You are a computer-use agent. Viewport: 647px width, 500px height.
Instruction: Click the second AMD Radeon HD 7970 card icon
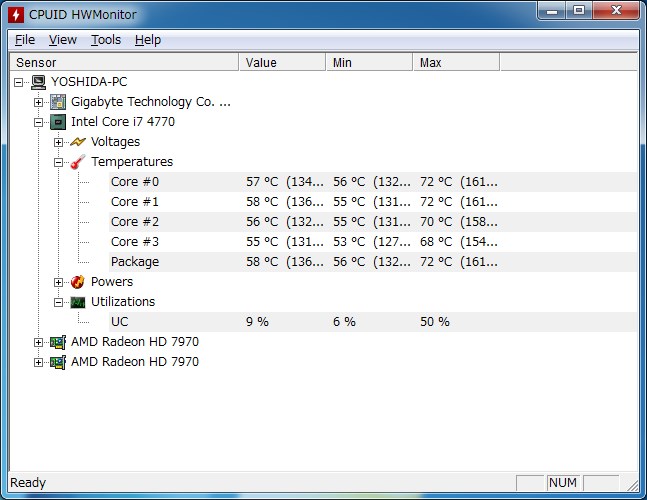58,362
